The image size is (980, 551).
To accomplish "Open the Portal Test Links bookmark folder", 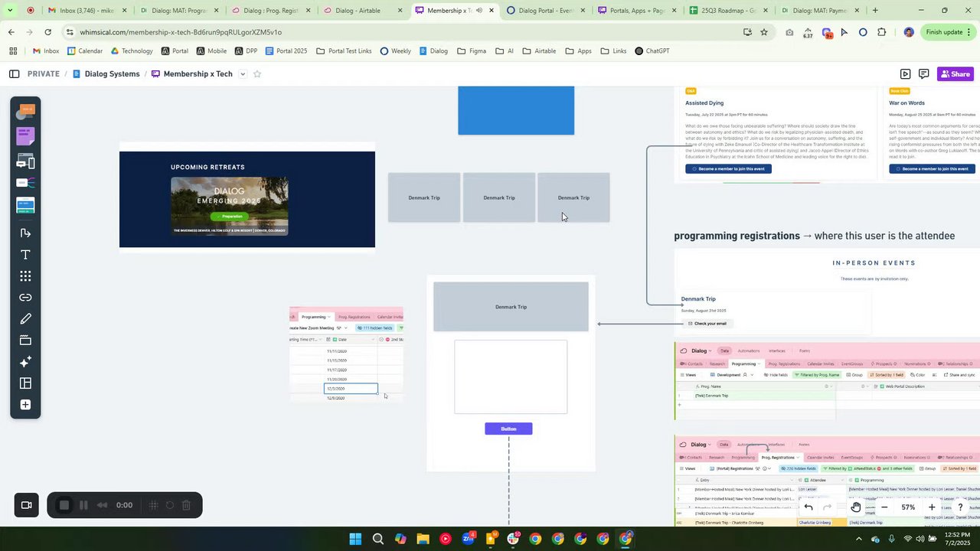I will tap(344, 51).
